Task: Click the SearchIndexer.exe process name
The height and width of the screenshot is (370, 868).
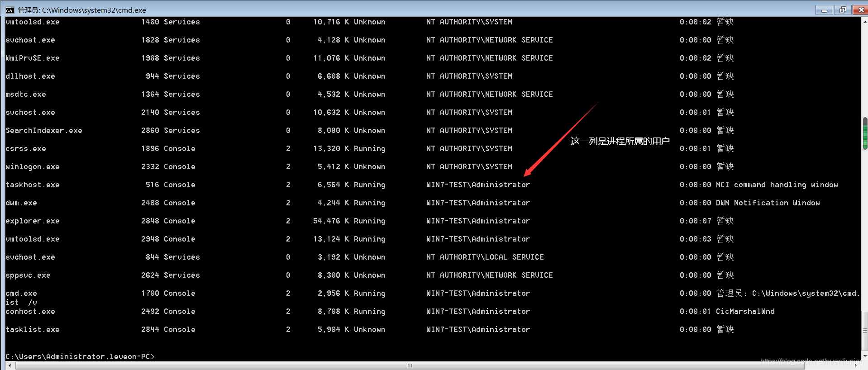Action: pyautogui.click(x=44, y=130)
